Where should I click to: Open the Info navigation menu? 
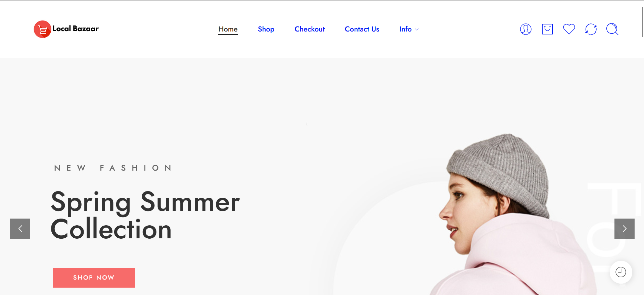tap(405, 29)
